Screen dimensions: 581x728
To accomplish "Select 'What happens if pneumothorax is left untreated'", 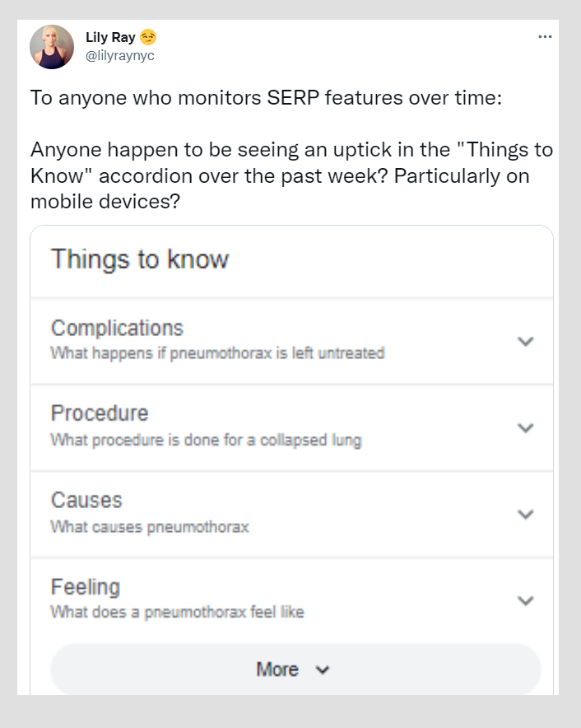I will [x=217, y=353].
